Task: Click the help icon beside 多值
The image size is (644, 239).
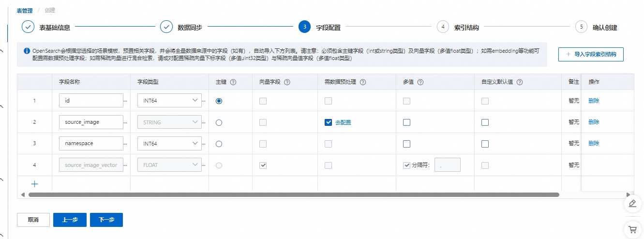Action: (x=420, y=82)
